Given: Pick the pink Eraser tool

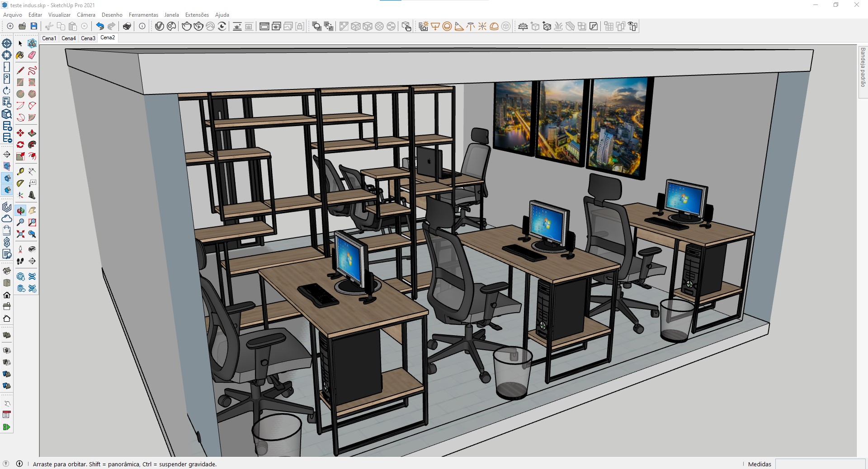Looking at the screenshot, I should pos(32,55).
